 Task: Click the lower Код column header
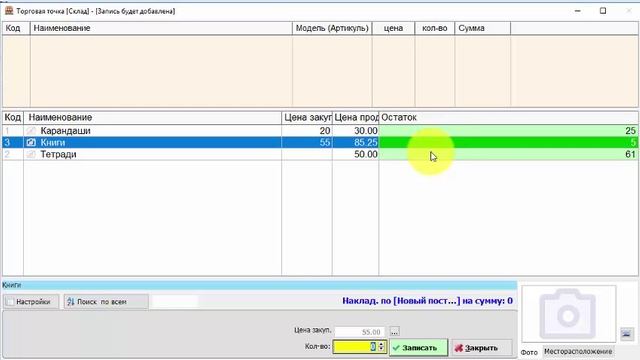coord(13,118)
